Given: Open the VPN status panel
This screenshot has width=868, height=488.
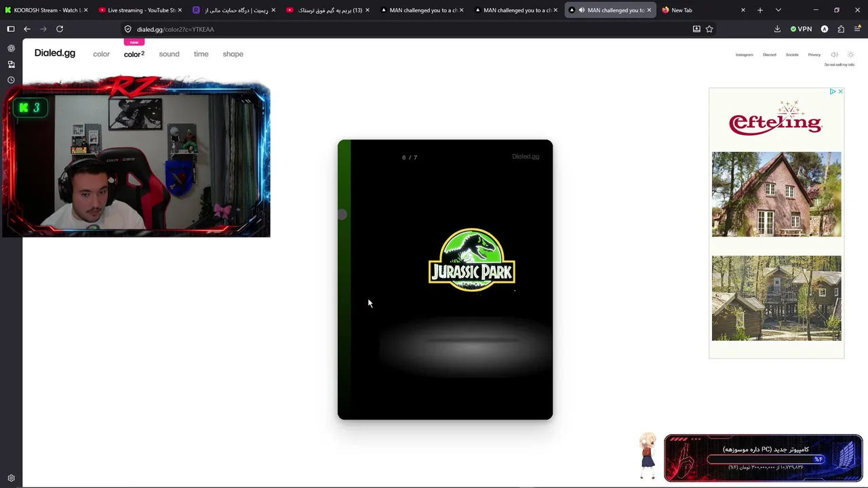Looking at the screenshot, I should click(801, 29).
